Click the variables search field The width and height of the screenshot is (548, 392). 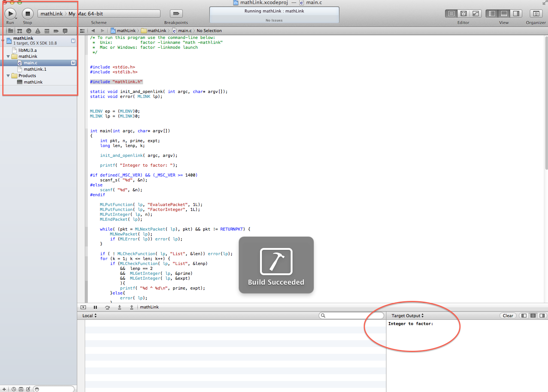[352, 316]
